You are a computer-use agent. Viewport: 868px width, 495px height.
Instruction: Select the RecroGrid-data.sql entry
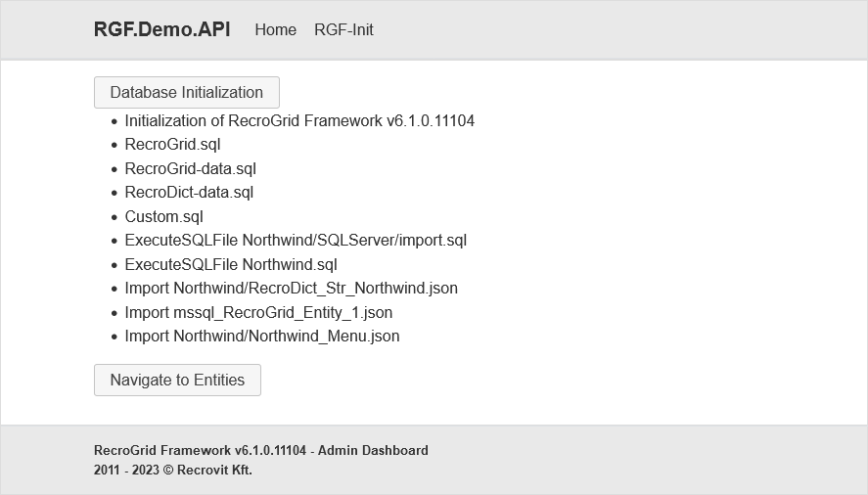coord(190,169)
